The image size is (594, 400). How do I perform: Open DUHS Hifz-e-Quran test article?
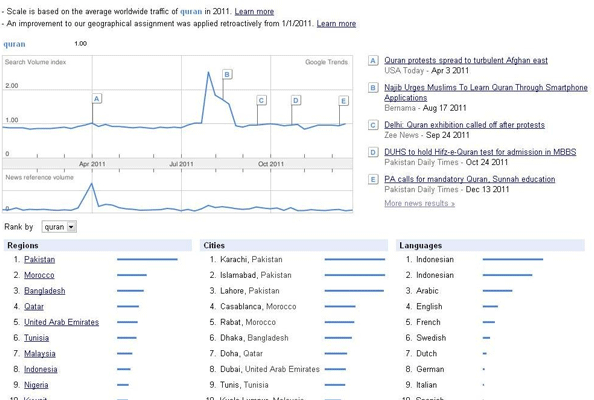pyautogui.click(x=480, y=152)
